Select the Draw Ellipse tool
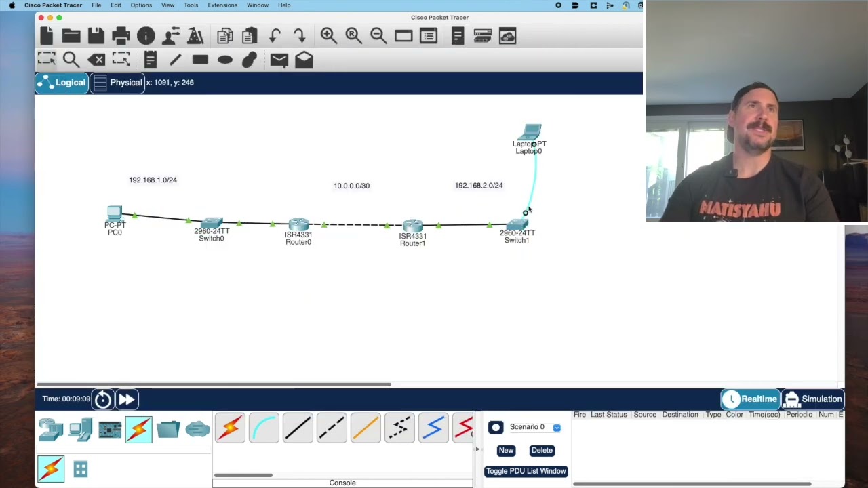Viewport: 868px width, 488px height. pos(224,60)
